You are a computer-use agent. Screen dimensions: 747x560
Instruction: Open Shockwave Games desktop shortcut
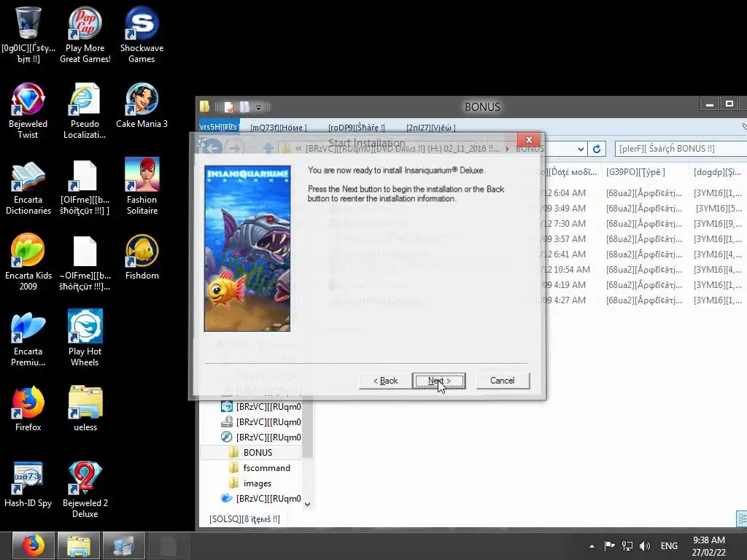point(142,34)
